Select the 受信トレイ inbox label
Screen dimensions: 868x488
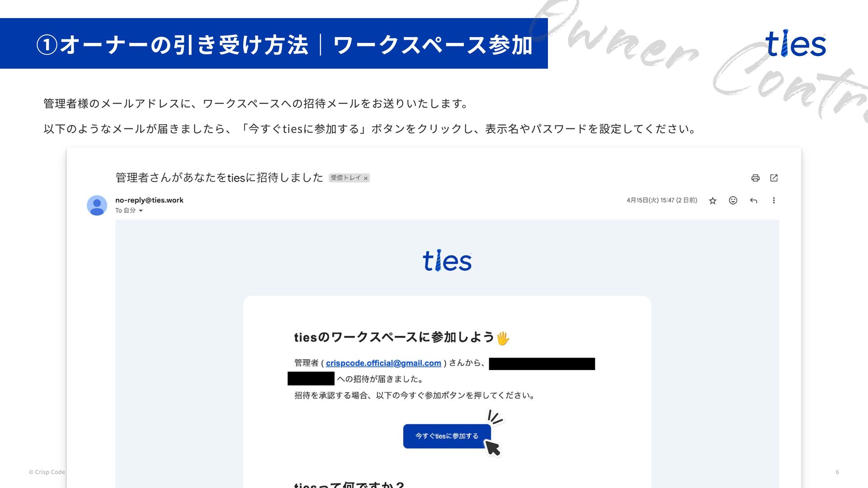coord(346,178)
